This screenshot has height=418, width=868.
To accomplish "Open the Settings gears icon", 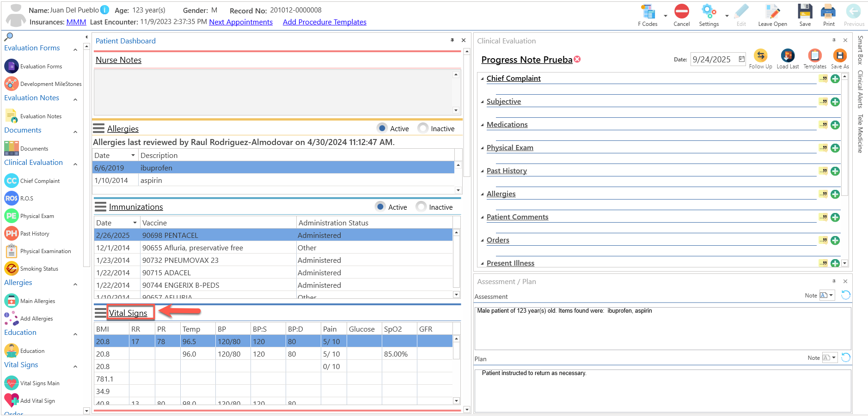I will pyautogui.click(x=709, y=11).
